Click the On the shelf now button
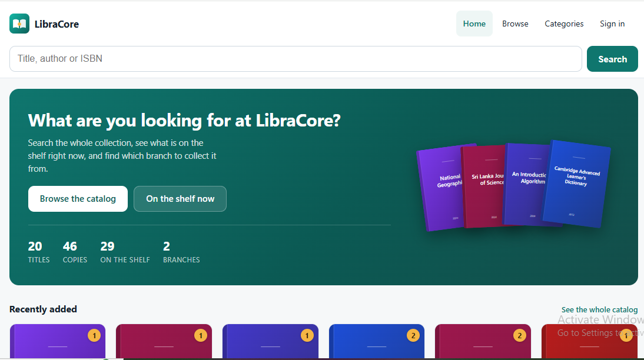Viewport: 644px width, 360px height. pos(180,199)
